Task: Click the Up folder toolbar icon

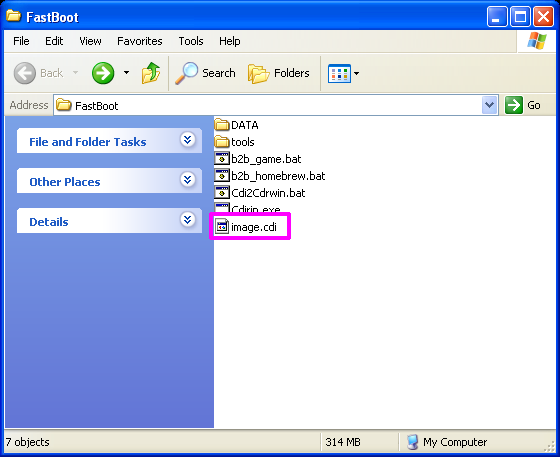Action: point(151,73)
